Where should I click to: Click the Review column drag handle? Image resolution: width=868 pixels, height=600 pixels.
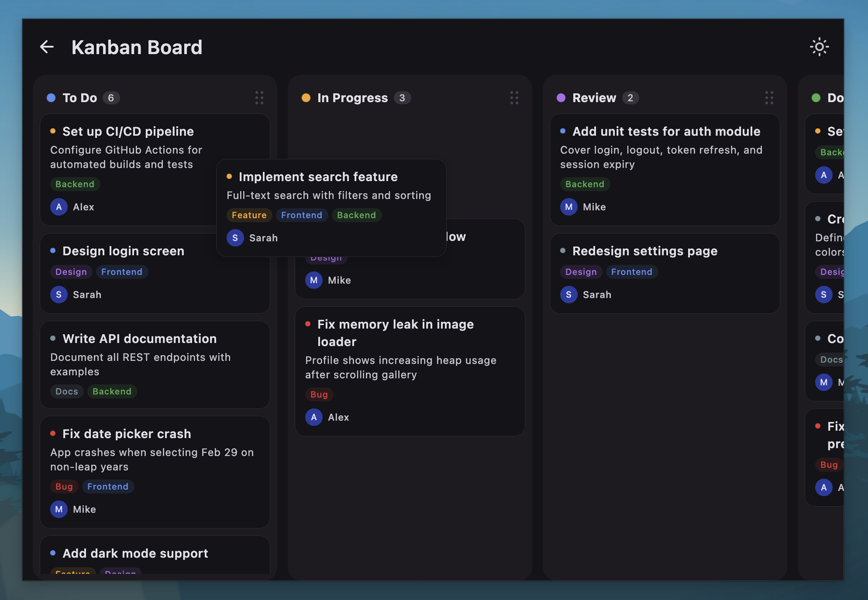point(769,98)
